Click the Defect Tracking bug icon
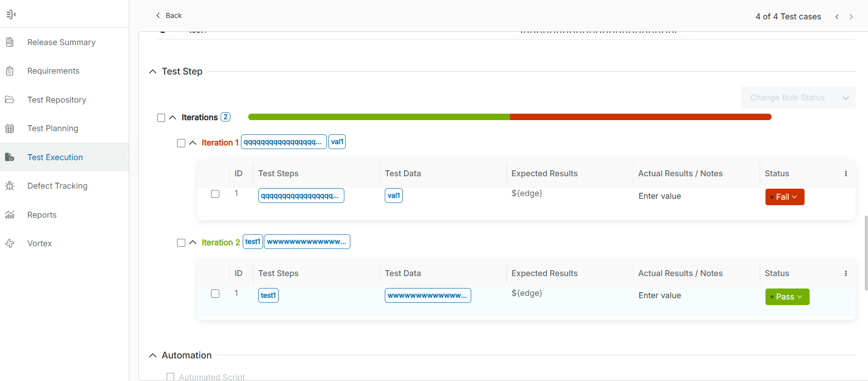Viewport: 868px width, 381px height. point(10,186)
